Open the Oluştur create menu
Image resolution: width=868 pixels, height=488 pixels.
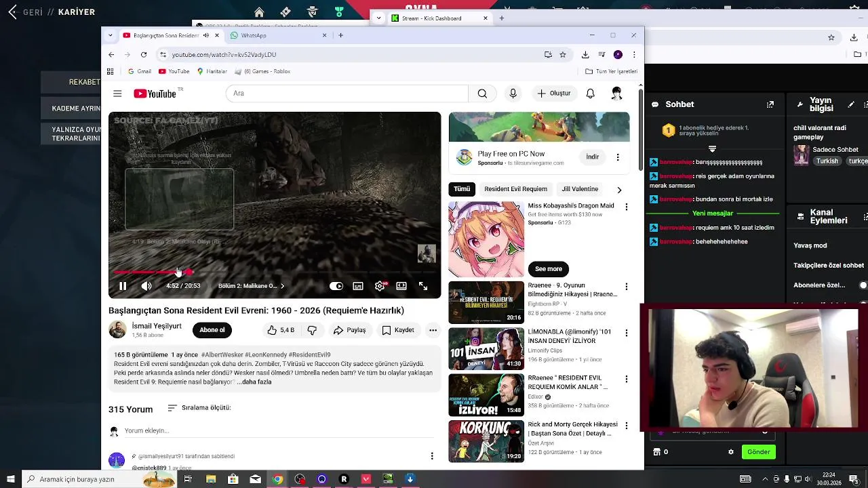coord(554,94)
